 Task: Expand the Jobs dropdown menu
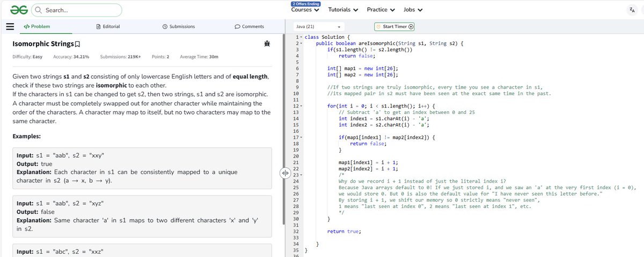(413, 10)
